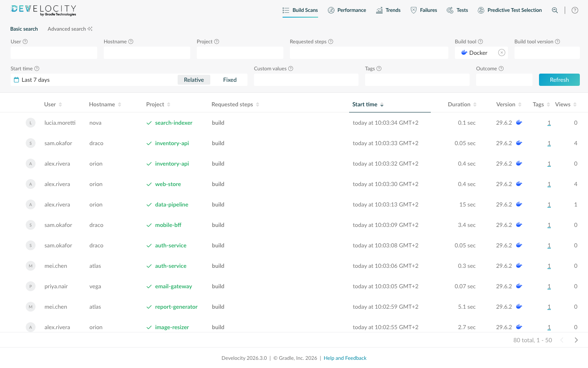Sort table by Version column
This screenshot has width=588, height=368.
coord(509,104)
